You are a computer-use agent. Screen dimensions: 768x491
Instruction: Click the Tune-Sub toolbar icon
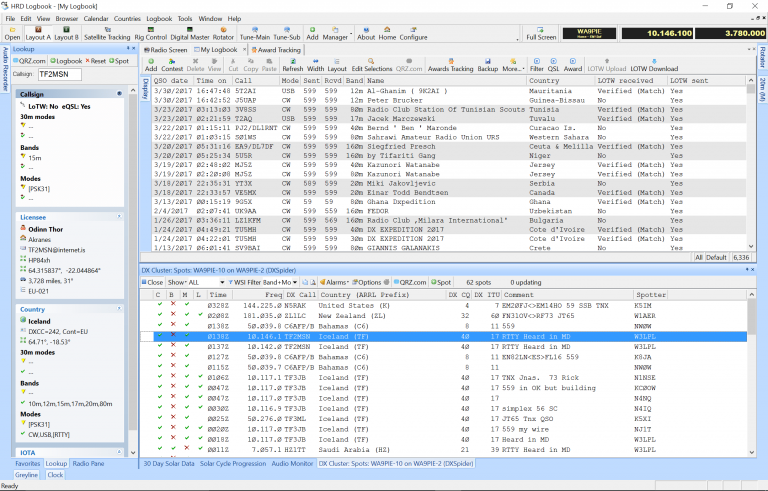pos(287,33)
